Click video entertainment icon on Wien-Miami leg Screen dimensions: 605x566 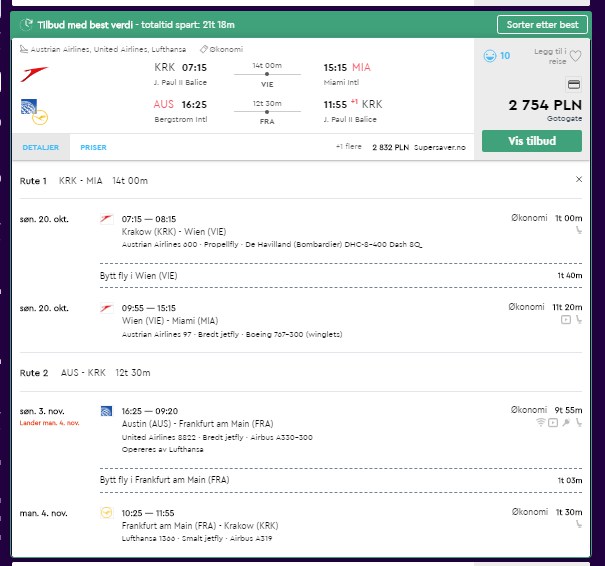click(x=566, y=319)
